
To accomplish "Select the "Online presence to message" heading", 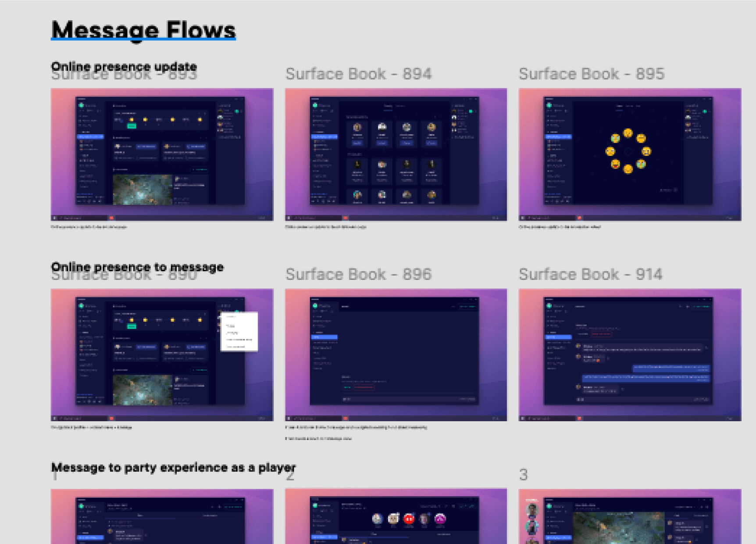I will point(137,267).
